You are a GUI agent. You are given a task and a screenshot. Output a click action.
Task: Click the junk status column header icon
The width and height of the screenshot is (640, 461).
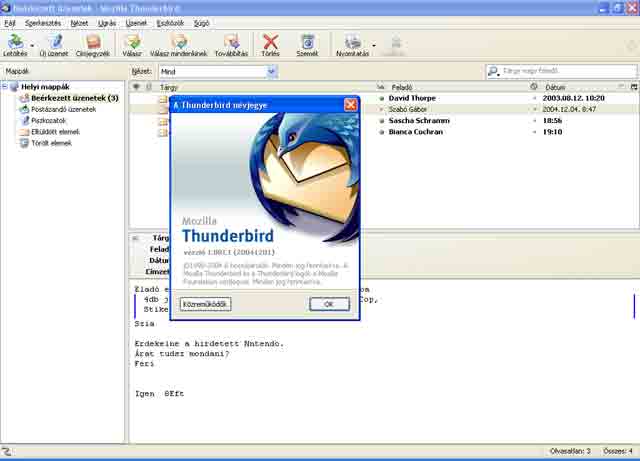(x=534, y=87)
